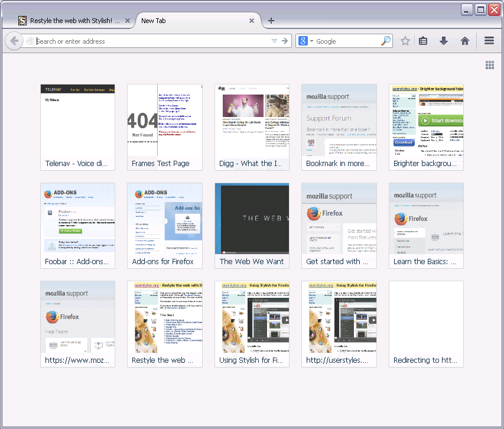Open The Web We Want thumbnail
The height and width of the screenshot is (429, 504).
(x=252, y=225)
